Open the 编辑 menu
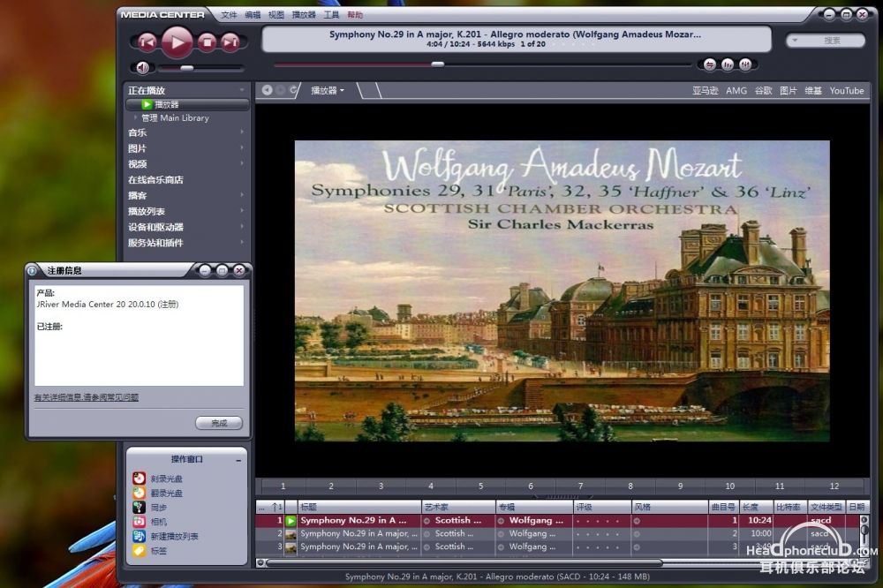 [253, 15]
